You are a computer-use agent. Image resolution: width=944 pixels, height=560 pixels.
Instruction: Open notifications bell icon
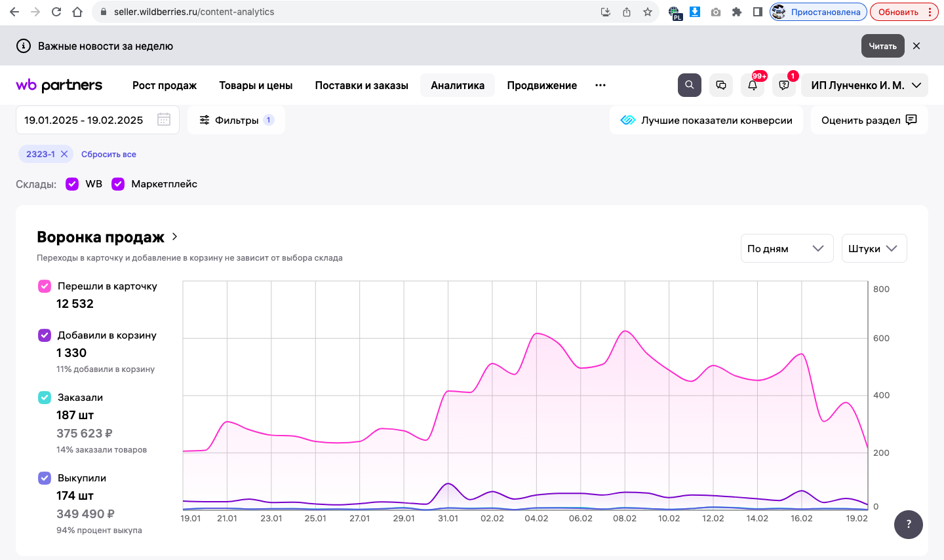tap(753, 86)
